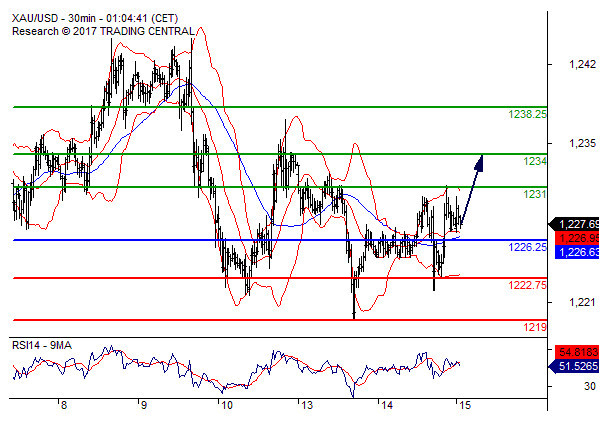
Task: Select the red 1222.75 support label
Action: [527, 285]
